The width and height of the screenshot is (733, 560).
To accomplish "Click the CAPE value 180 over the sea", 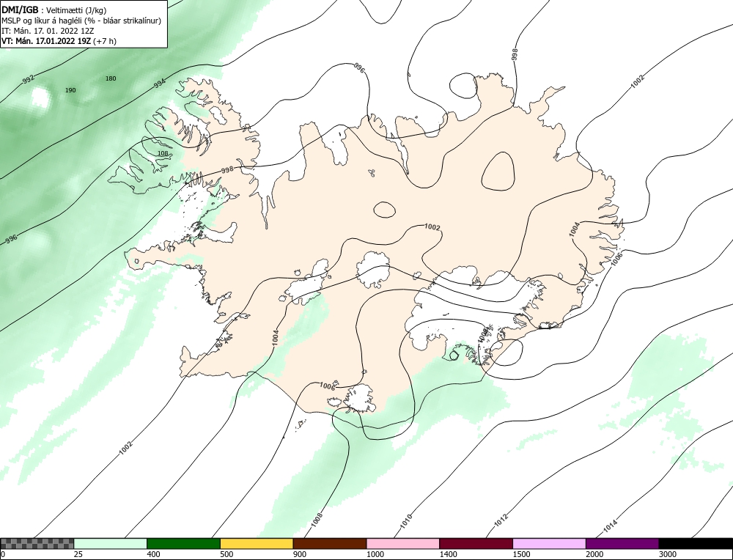I will (x=111, y=78).
